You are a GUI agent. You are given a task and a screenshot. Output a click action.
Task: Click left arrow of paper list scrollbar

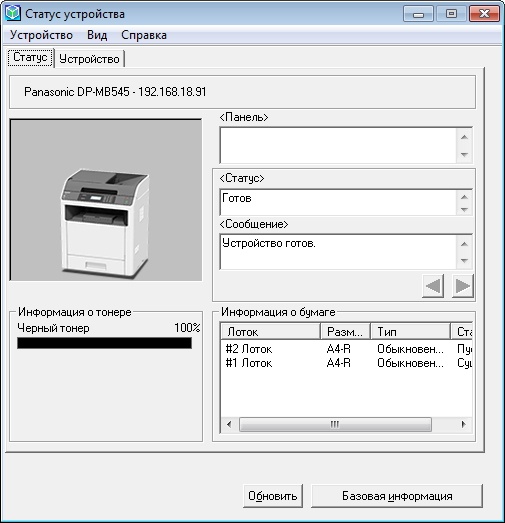tap(229, 424)
